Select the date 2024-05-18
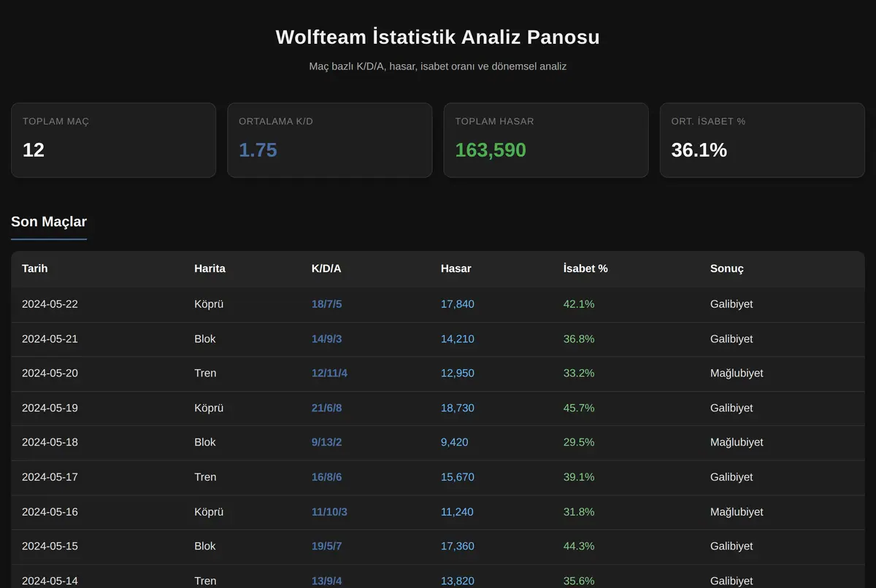This screenshot has width=876, height=588. [x=50, y=443]
